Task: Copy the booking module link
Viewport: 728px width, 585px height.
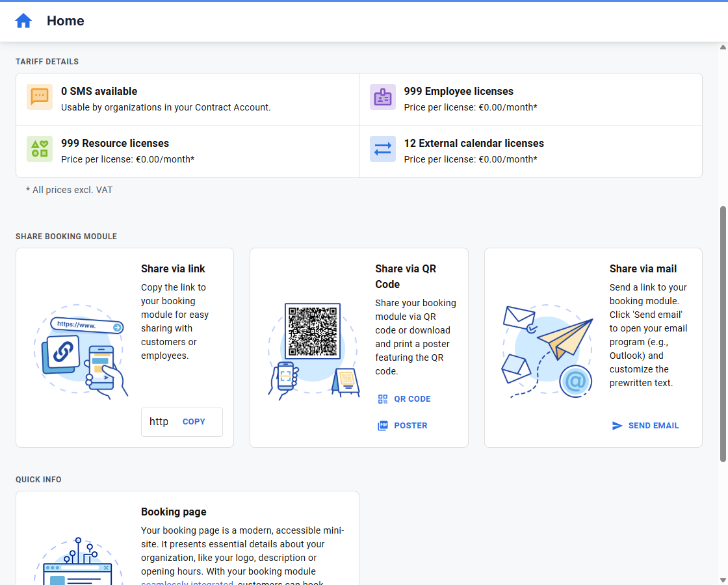Action: (194, 422)
